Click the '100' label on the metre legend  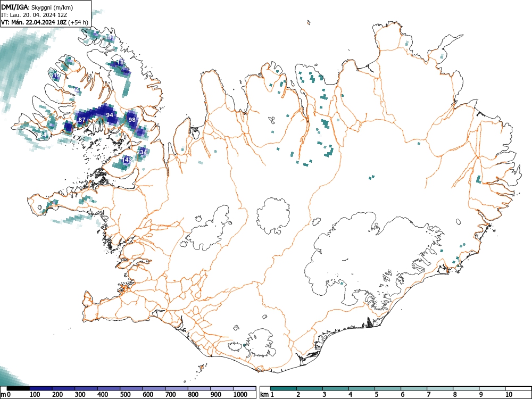[35, 395]
